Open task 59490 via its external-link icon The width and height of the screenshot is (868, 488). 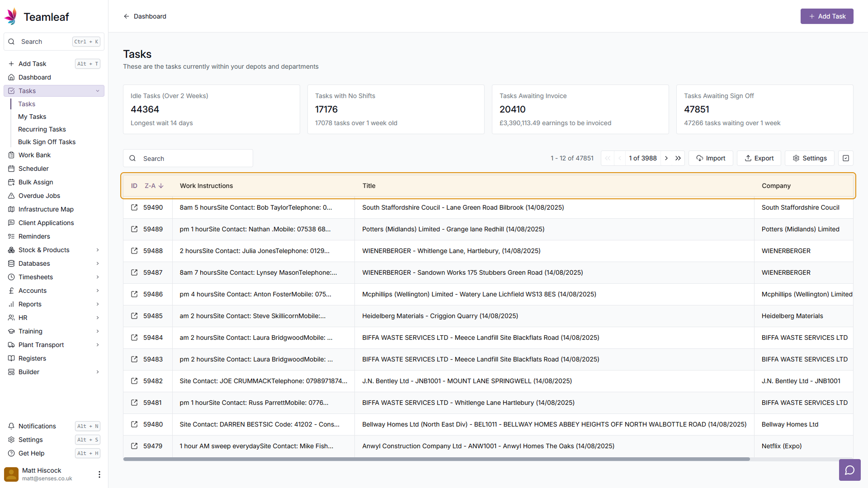(134, 207)
